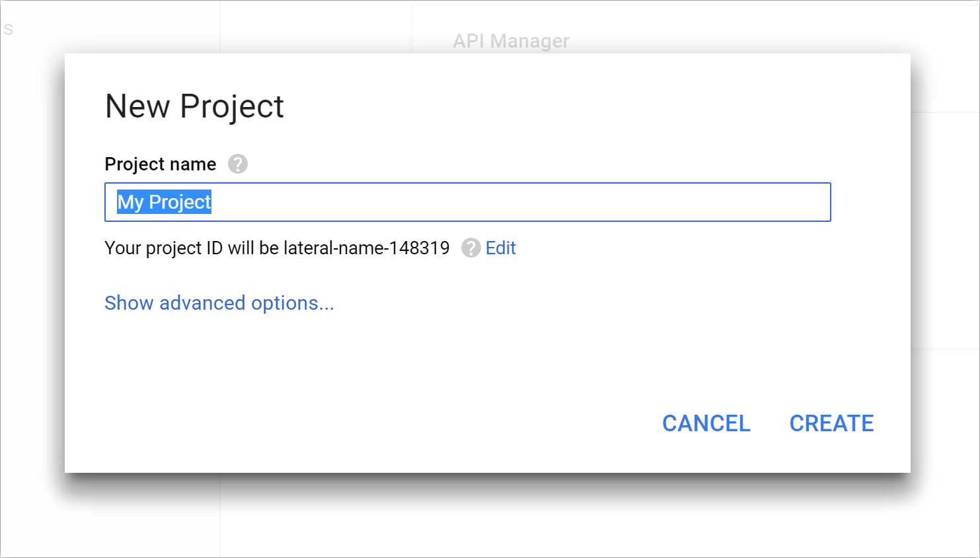Cancel the New Project dialog
Image resolution: width=980 pixels, height=558 pixels.
(706, 423)
